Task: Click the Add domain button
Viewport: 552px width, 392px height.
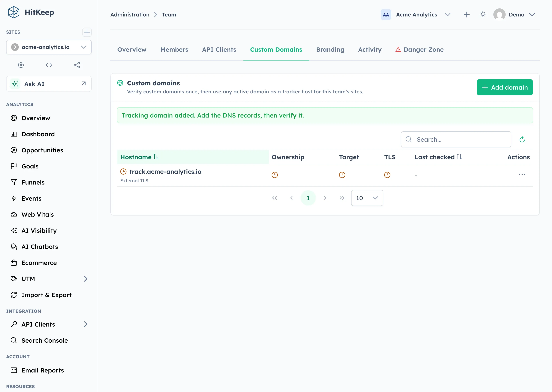Action: pos(505,87)
